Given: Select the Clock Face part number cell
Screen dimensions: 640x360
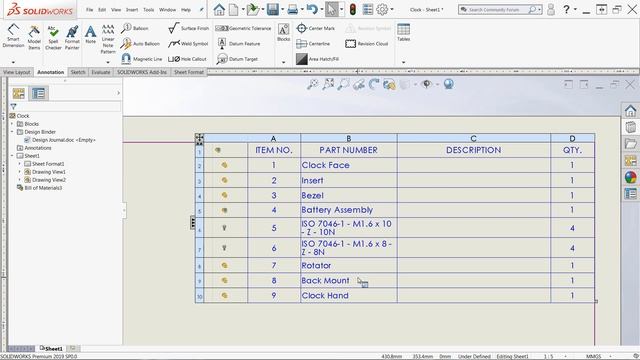Looking at the screenshot, I should click(x=349, y=165).
